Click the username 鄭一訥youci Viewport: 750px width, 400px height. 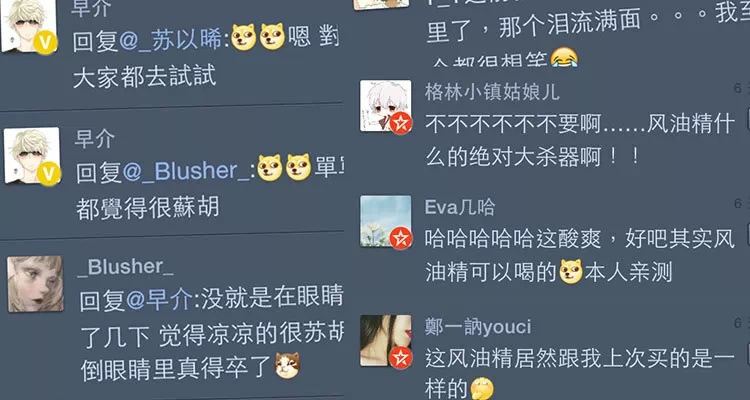pos(478,327)
